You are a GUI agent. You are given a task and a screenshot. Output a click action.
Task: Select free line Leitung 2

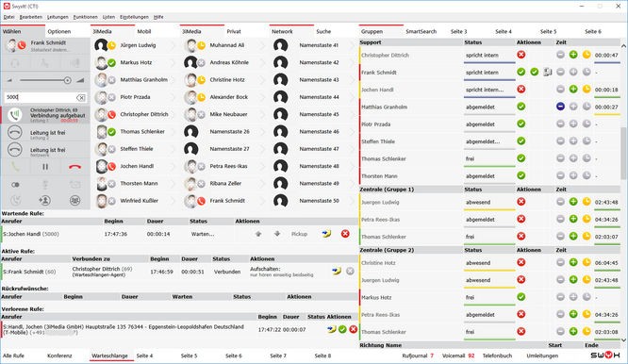45,133
